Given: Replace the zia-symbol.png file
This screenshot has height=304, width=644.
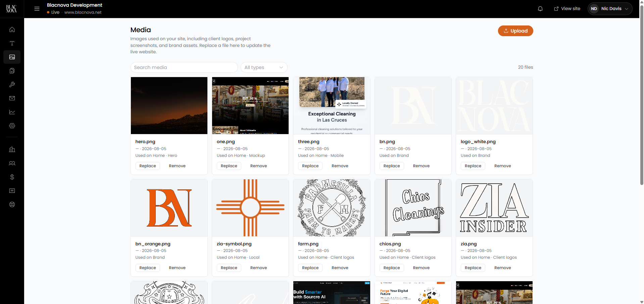Looking at the screenshot, I should point(229,268).
